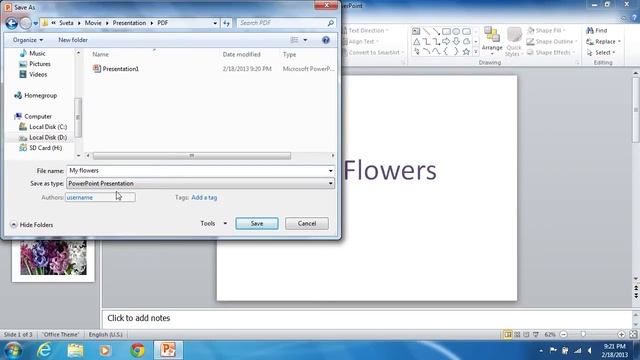
Task: Sort files by the Name column header
Action: [100, 54]
